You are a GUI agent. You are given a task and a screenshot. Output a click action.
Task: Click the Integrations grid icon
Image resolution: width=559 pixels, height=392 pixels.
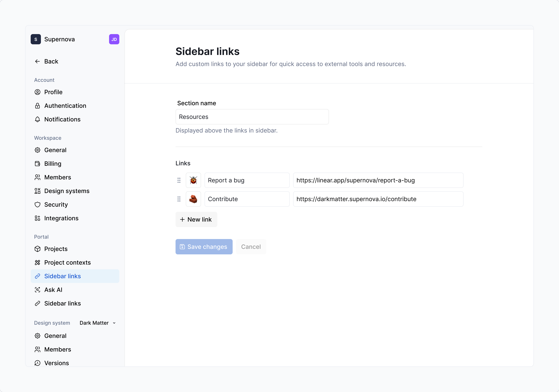coord(37,218)
